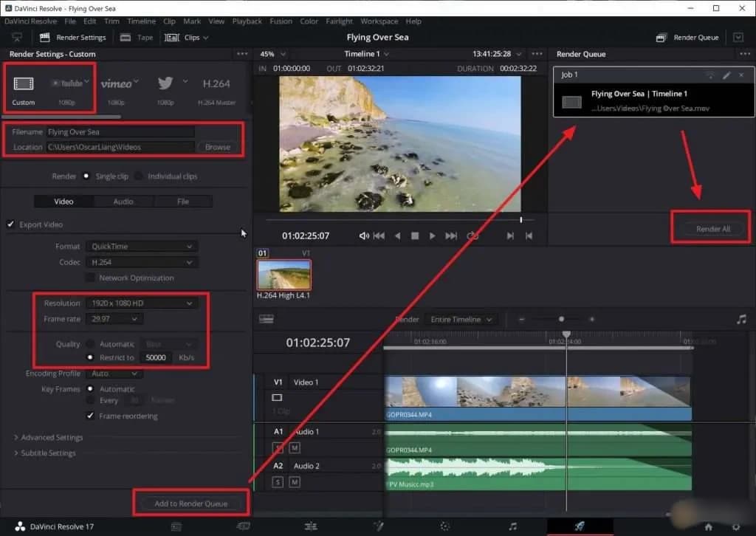This screenshot has height=536, width=756.
Task: Open the Edit page icon
Action: (311, 526)
